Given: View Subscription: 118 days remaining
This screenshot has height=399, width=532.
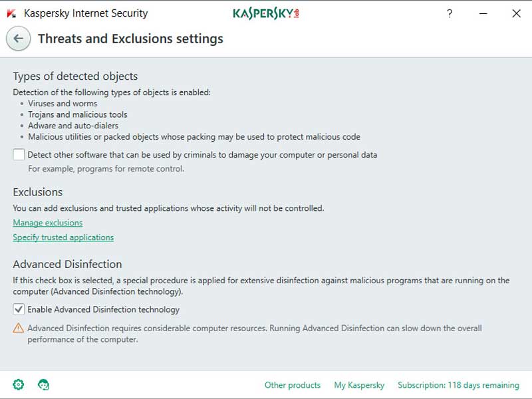Looking at the screenshot, I should 458,385.
